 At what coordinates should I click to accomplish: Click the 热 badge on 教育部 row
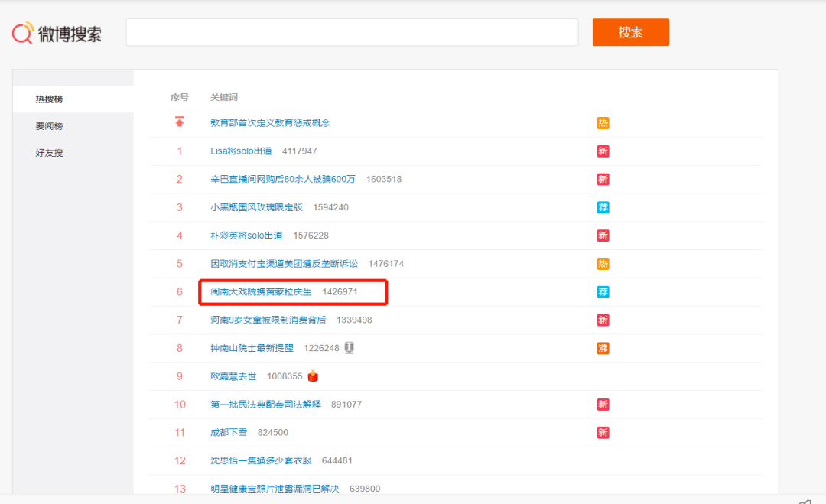(603, 123)
